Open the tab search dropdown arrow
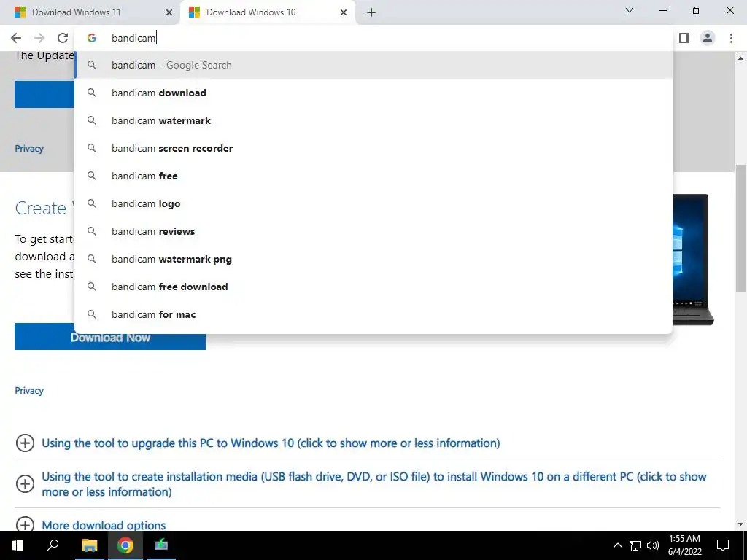The height and width of the screenshot is (560, 747). pos(630,10)
